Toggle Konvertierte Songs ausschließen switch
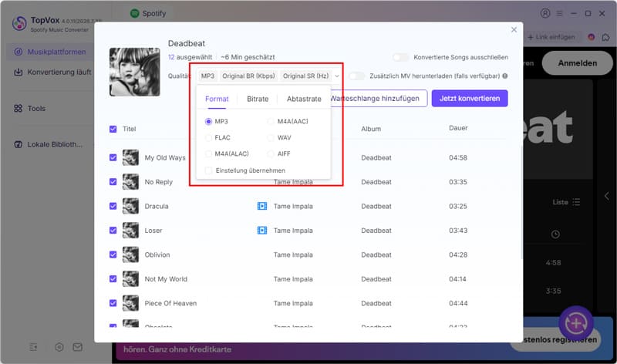 coord(400,57)
